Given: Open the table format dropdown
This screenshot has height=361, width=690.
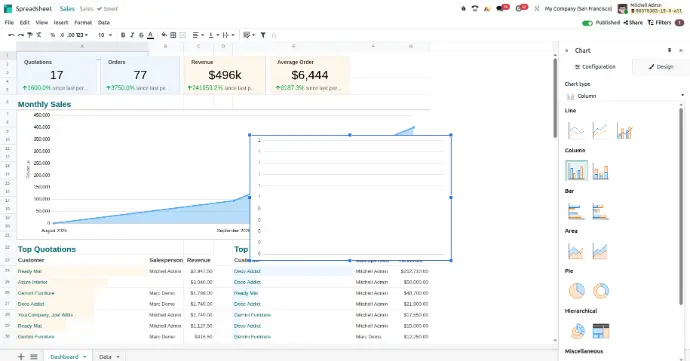Looking at the screenshot, I should [x=249, y=35].
